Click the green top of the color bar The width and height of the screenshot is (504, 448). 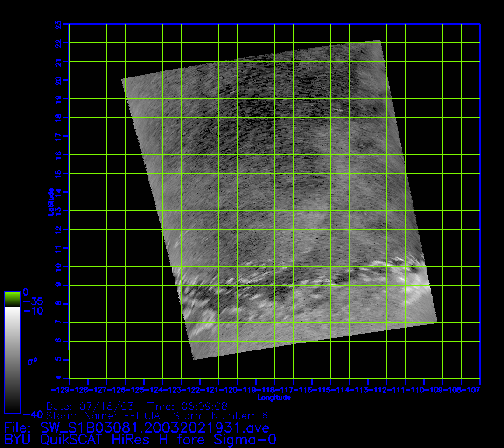click(12, 299)
